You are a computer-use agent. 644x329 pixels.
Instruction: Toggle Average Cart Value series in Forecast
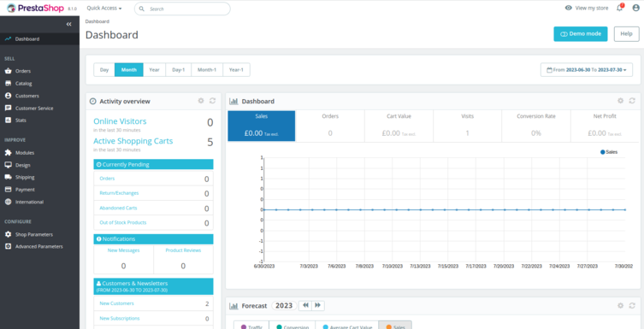point(347,325)
